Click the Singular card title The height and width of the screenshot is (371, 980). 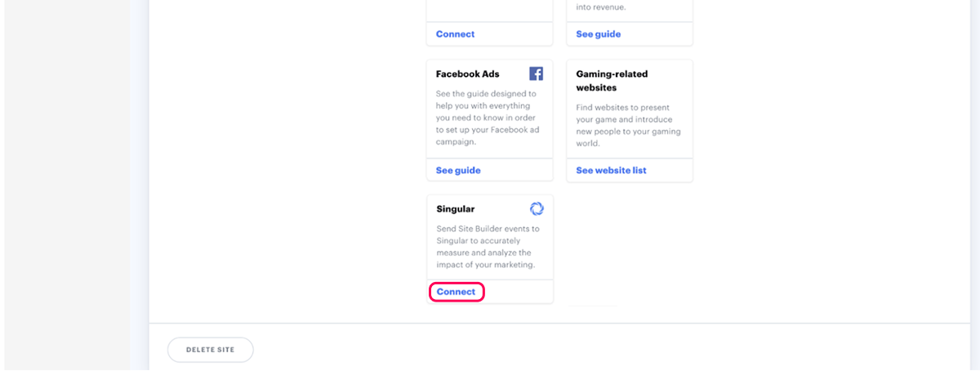455,209
